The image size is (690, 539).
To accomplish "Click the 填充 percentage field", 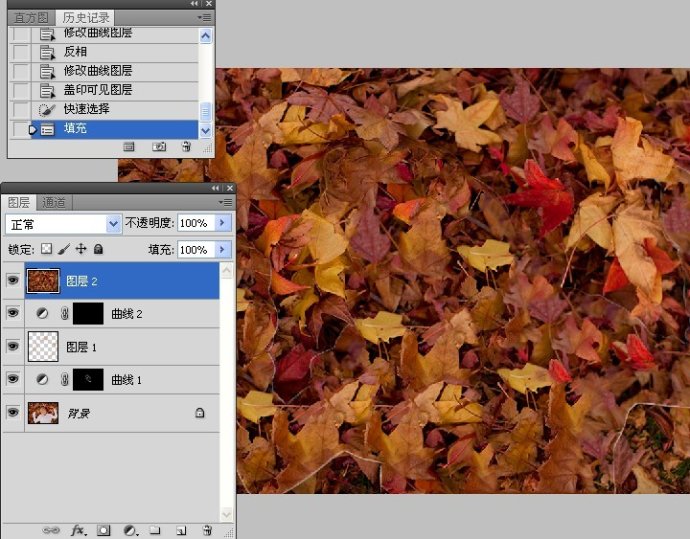I will [196, 250].
